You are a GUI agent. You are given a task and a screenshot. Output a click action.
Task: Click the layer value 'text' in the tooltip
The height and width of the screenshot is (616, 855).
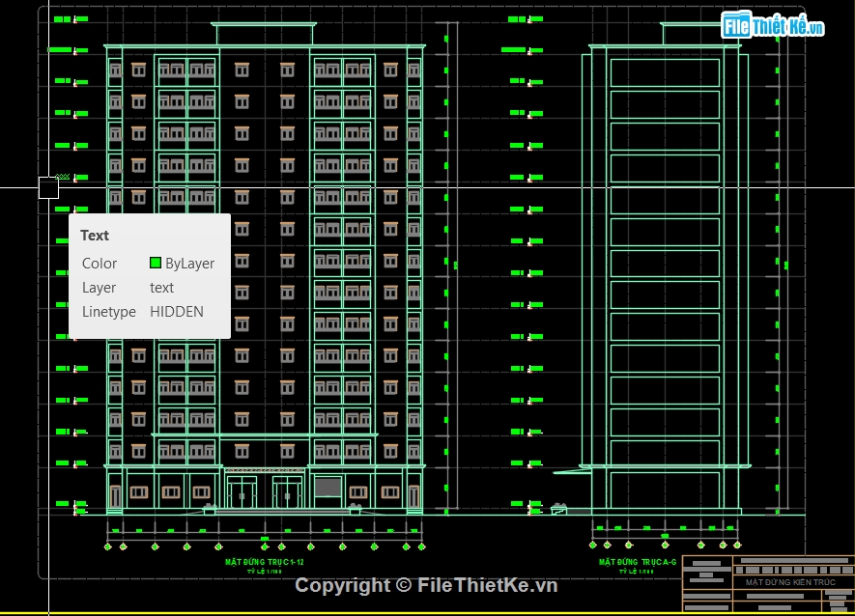point(161,288)
